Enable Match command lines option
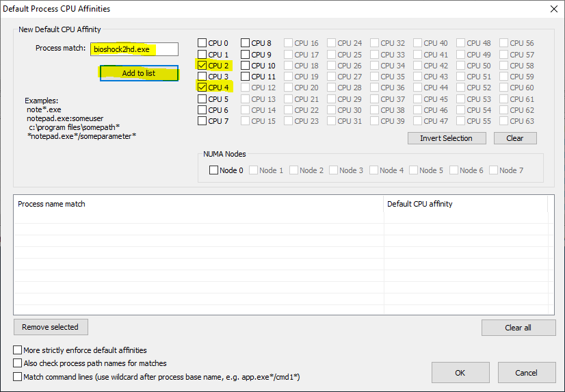 point(18,377)
